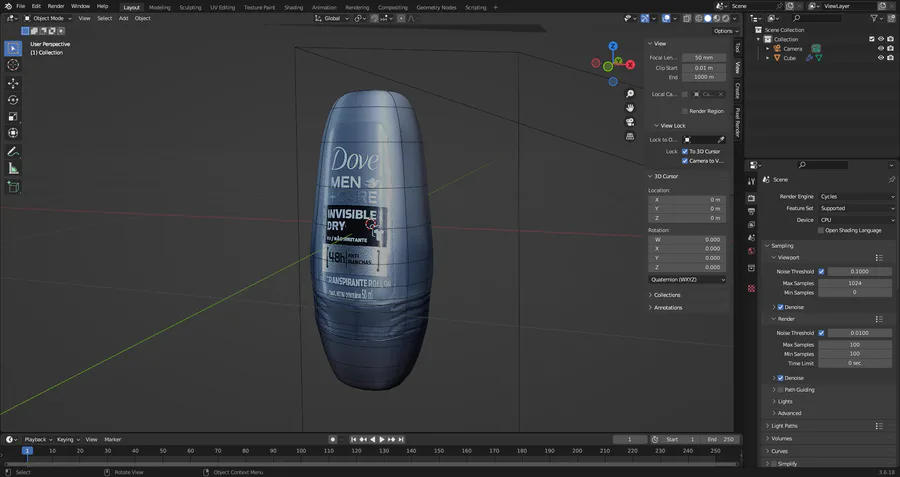Screen dimensions: 900x477
Task: Open Feature Set Supported dropdown
Action: (857, 208)
